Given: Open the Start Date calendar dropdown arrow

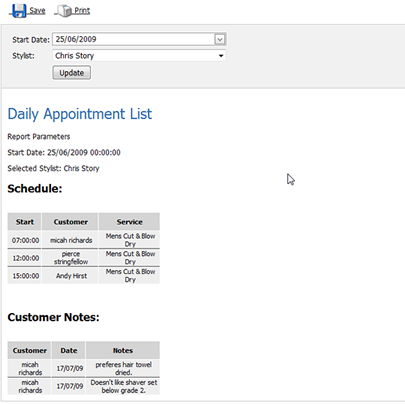Looking at the screenshot, I should [220, 39].
